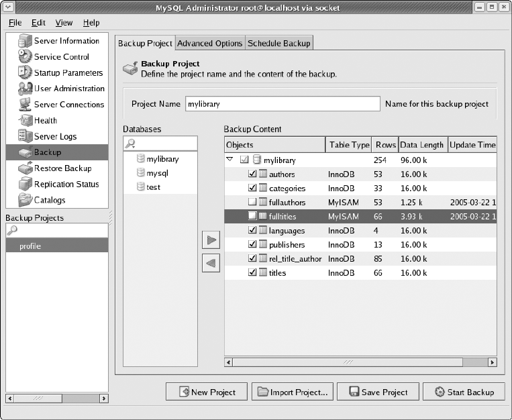Image resolution: width=512 pixels, height=420 pixels.
Task: Select the profile backup project
Action: tap(57, 246)
